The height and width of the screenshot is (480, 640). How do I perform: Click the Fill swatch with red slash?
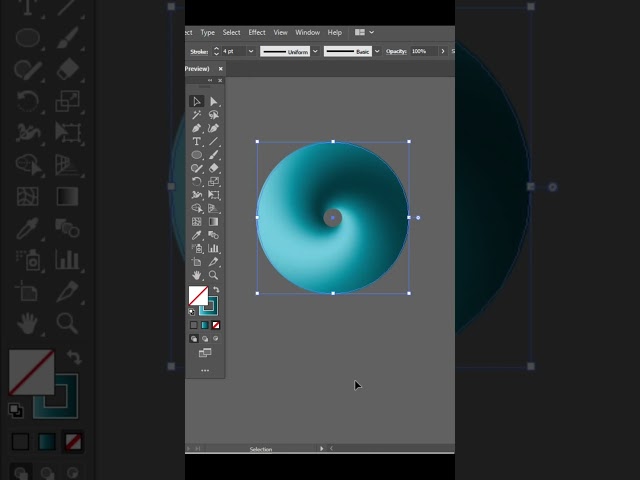198,296
